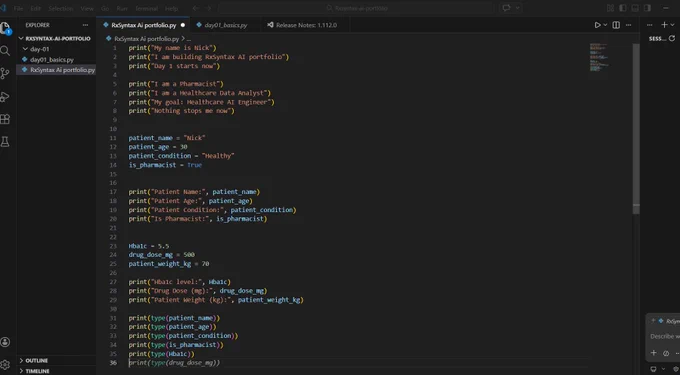The image size is (680, 375).
Task: Open the Terminal menu
Action: (146, 8)
